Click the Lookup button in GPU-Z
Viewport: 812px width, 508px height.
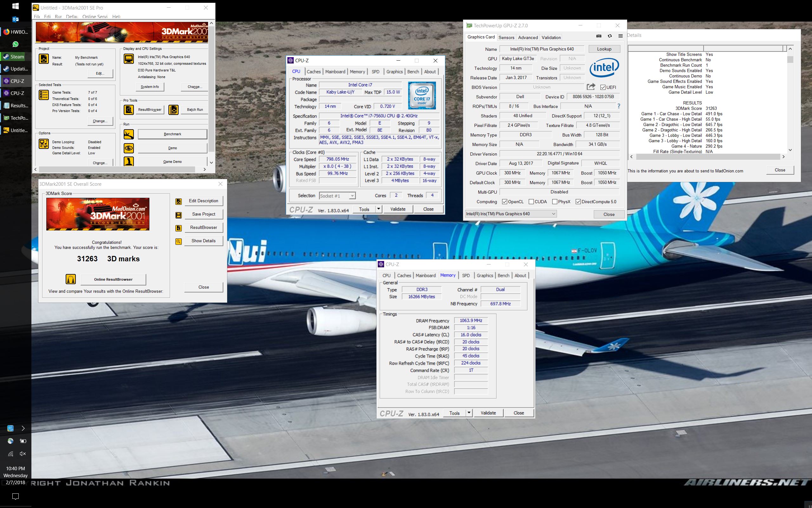tap(604, 49)
